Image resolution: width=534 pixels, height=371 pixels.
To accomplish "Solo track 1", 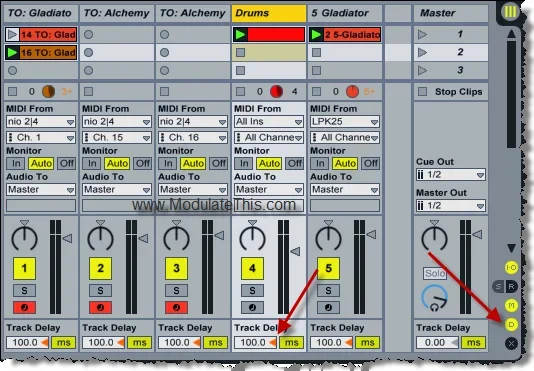I will 24,291.
